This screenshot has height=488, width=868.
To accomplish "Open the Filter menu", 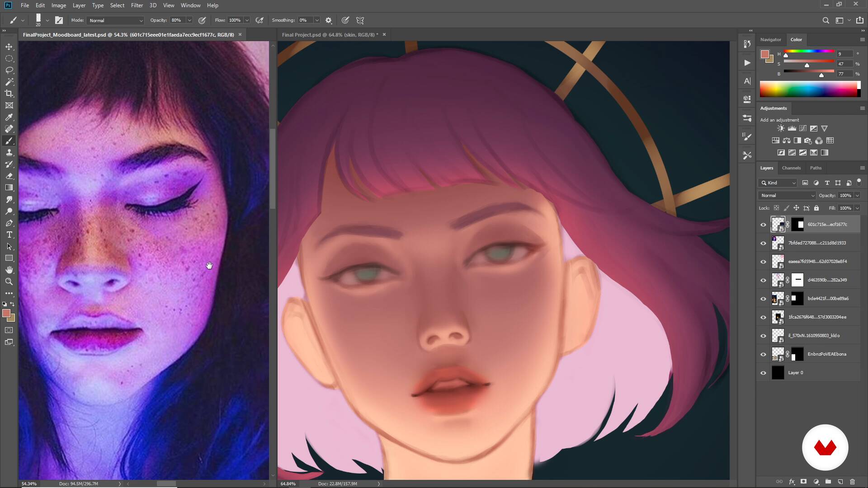I will point(137,5).
